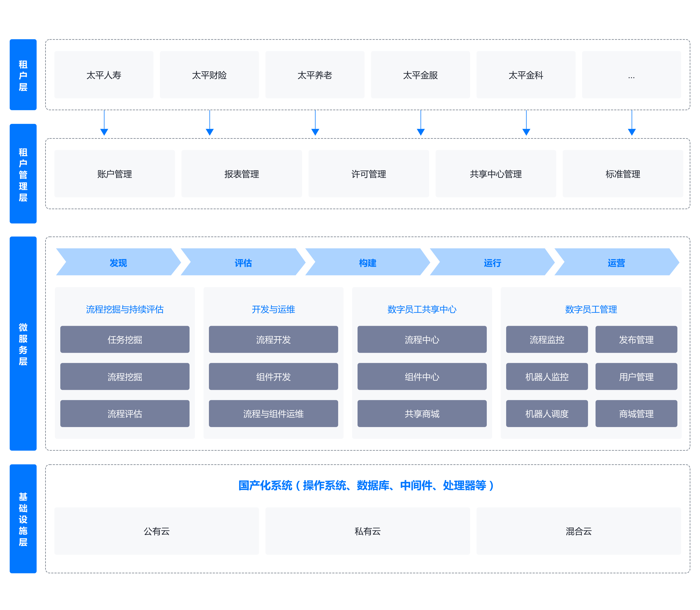The height and width of the screenshot is (610, 700).
Task: Select the 公有云 box
Action: coord(156,531)
